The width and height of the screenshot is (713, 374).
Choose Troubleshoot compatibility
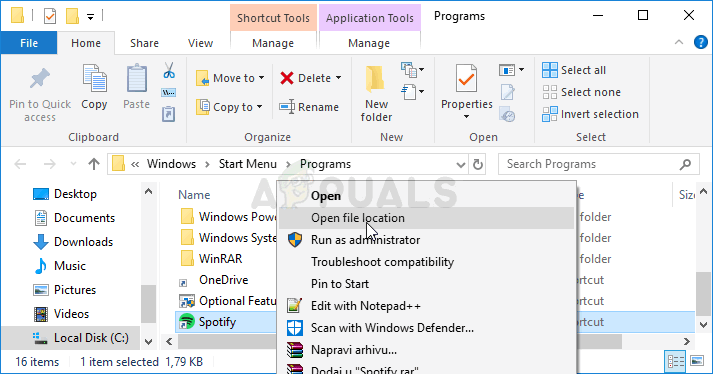426,262
